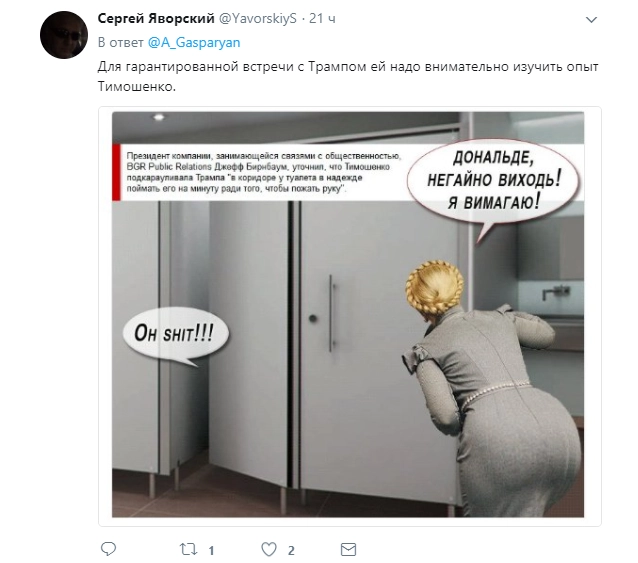This screenshot has width=638, height=563.
Task: Click the reply speech-bubble icon
Action: 108,549
